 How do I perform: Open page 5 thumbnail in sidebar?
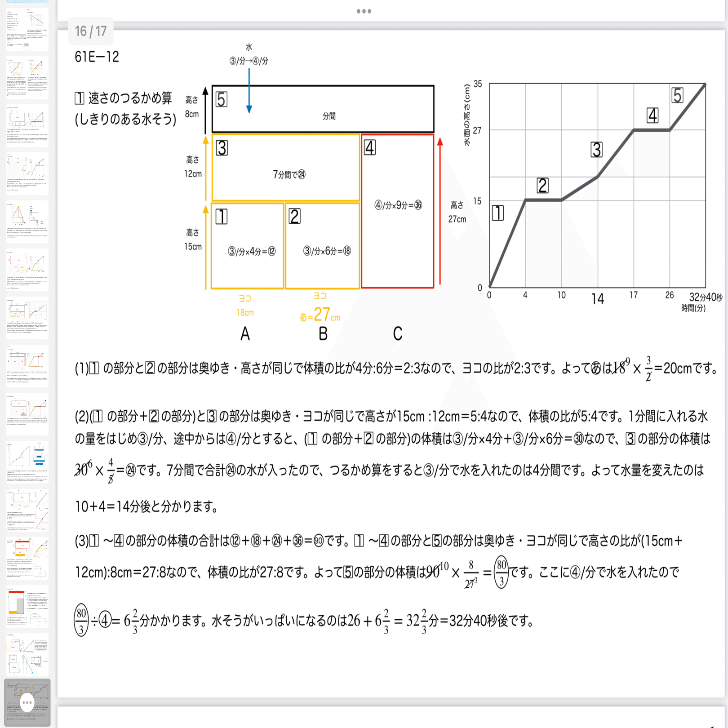(x=27, y=173)
